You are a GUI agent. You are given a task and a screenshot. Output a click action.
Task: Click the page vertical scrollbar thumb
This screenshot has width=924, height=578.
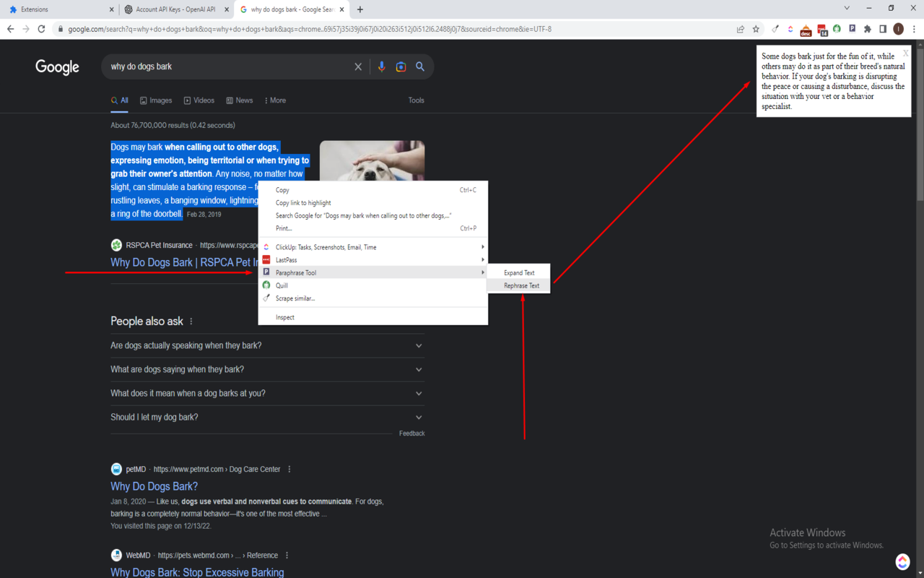[920, 123]
